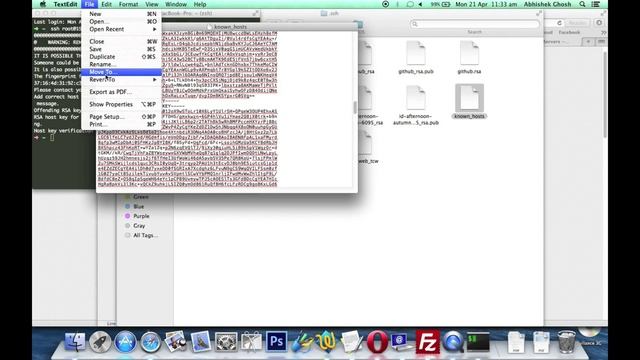Open the Apple menu

point(43,4)
